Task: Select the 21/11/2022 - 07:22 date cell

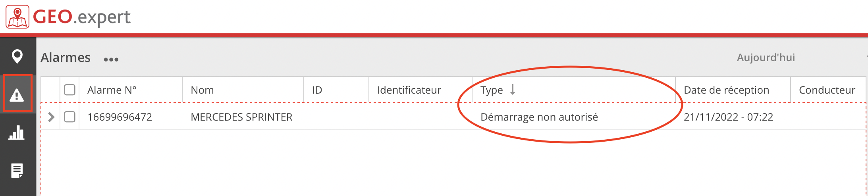Action: pos(728,117)
